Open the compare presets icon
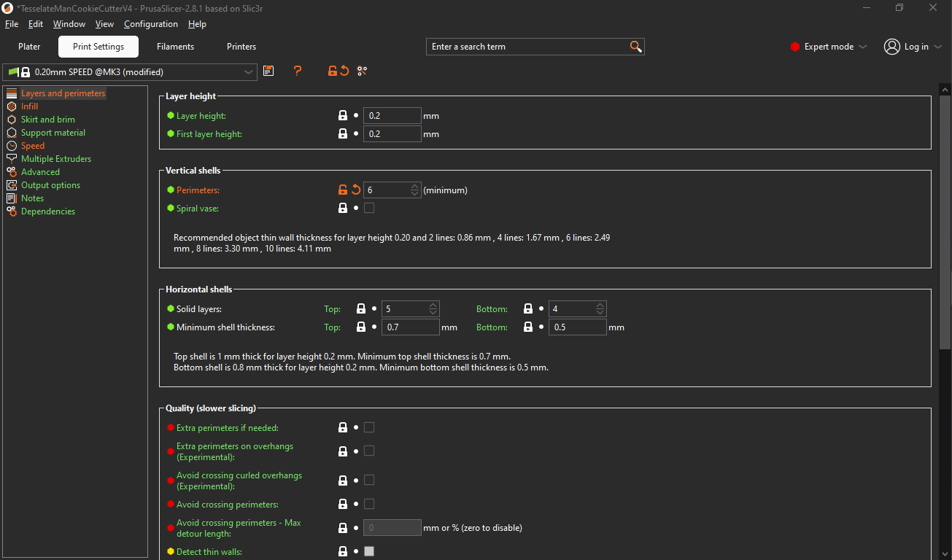Screen dimensions: 952x560 click(x=362, y=71)
